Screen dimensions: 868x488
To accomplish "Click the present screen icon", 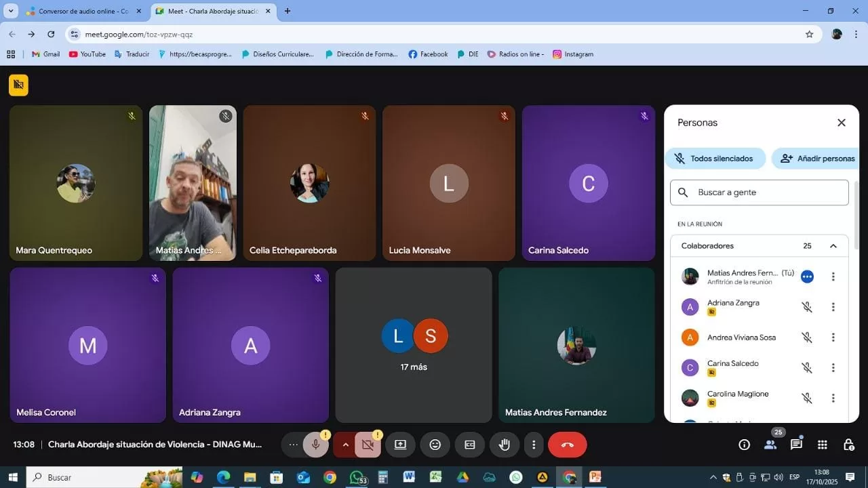I will 400,445.
